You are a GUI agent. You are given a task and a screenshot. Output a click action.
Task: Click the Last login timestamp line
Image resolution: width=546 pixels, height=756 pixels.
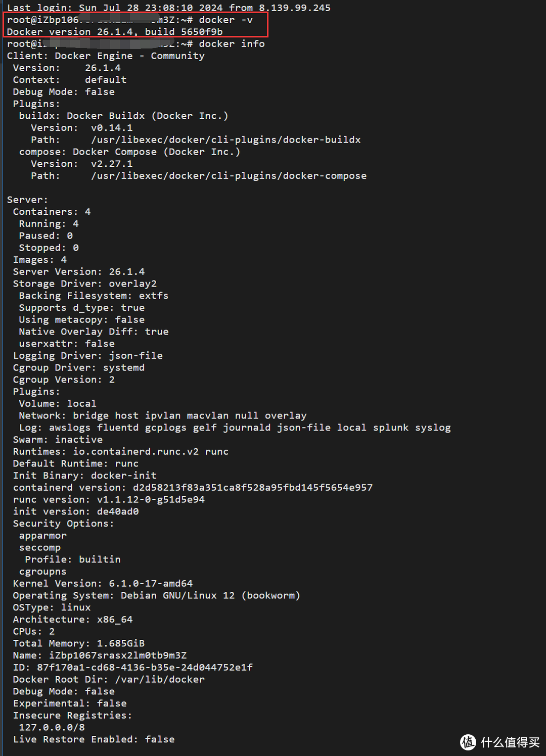tap(168, 8)
